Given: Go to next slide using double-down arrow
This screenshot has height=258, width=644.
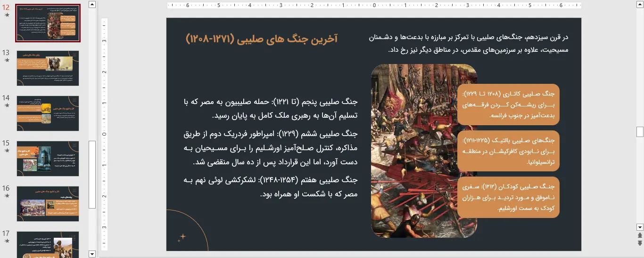Looking at the screenshot, I should coord(640,243).
